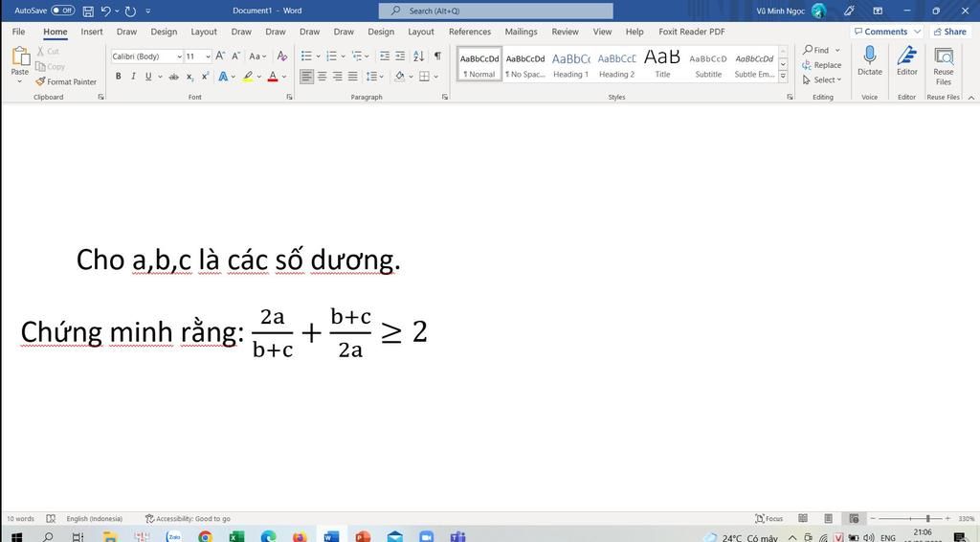Image resolution: width=980 pixels, height=542 pixels.
Task: Apply superscript formatting
Action: coord(205,77)
